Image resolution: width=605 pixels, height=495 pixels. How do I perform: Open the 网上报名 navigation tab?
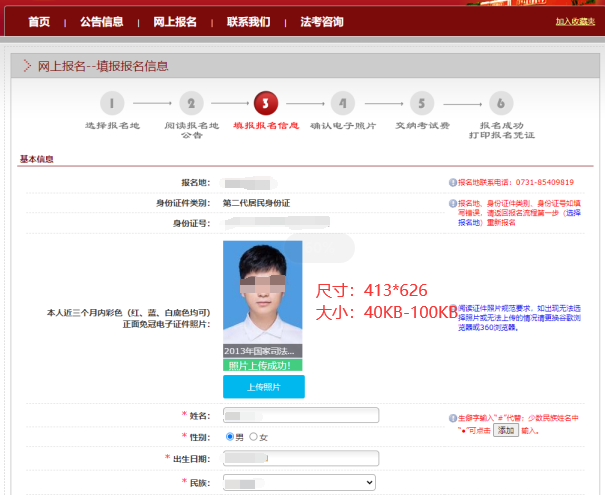(x=175, y=21)
